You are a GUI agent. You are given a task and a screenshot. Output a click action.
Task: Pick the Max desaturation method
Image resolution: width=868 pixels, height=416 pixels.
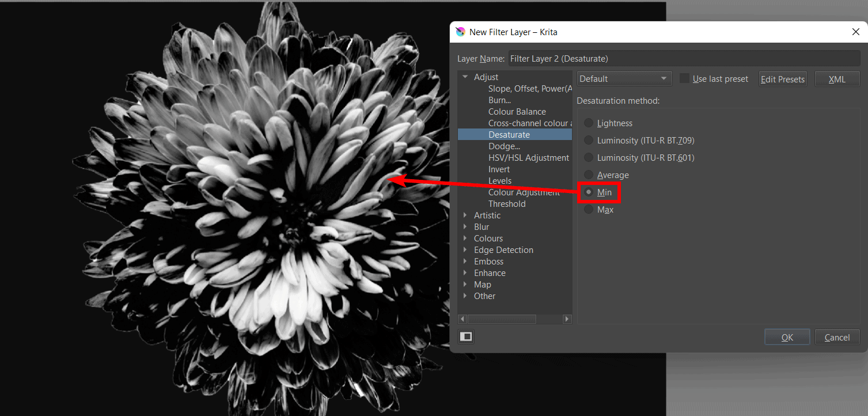click(x=589, y=210)
